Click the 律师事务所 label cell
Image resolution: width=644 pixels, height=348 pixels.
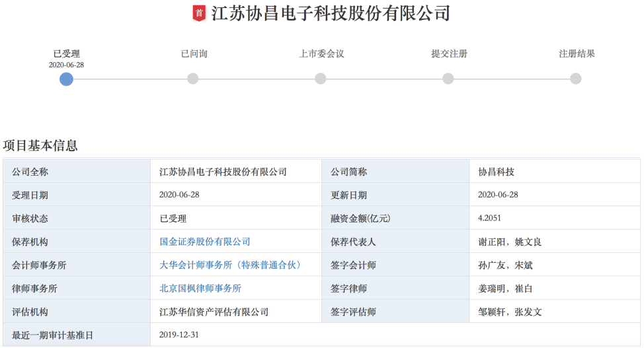click(x=77, y=289)
